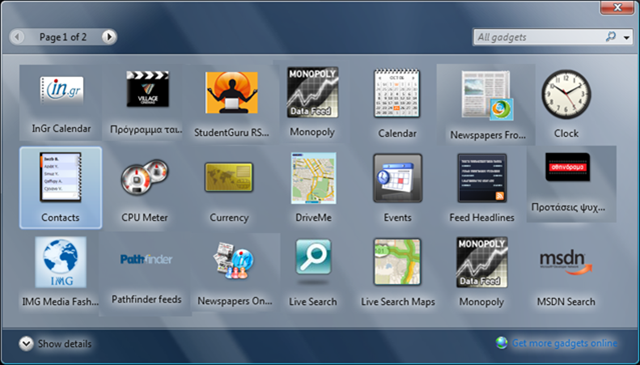This screenshot has width=640, height=365.
Task: Select the Live Search gadget
Action: [x=313, y=273]
